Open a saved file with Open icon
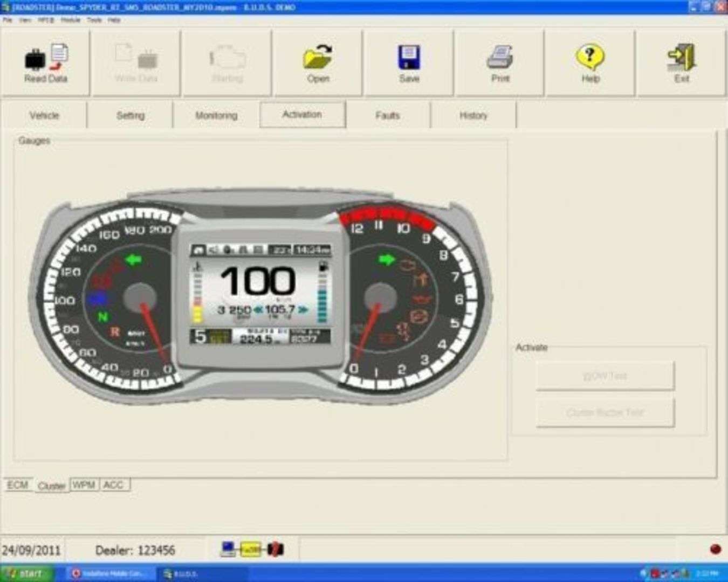 [318, 63]
